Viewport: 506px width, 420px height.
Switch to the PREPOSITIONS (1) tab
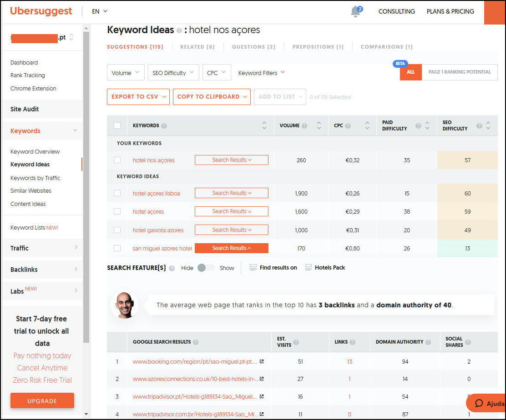point(318,47)
